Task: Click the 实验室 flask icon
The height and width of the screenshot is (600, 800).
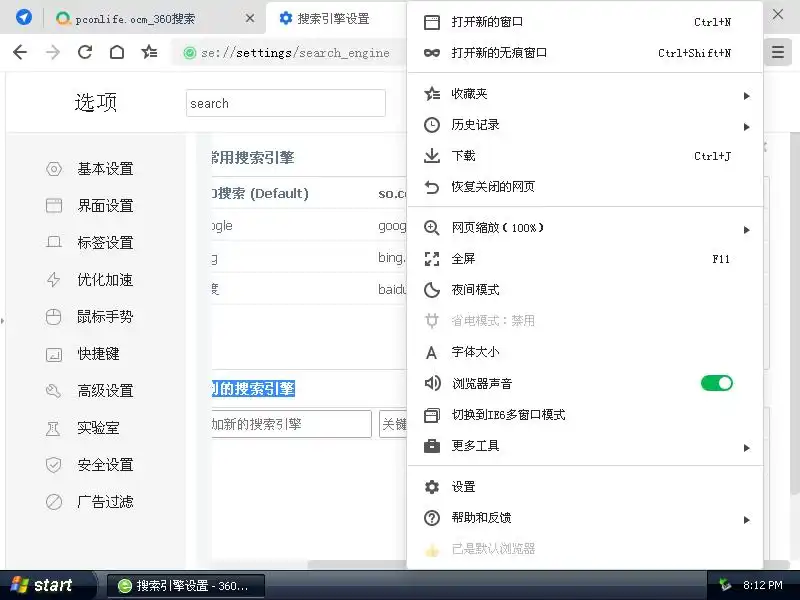Action: click(53, 428)
